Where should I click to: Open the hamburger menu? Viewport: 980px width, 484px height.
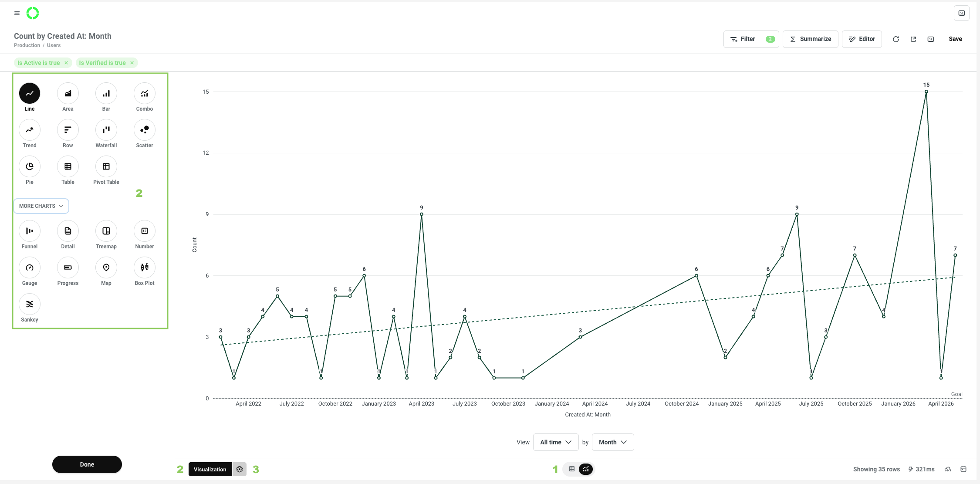click(17, 13)
